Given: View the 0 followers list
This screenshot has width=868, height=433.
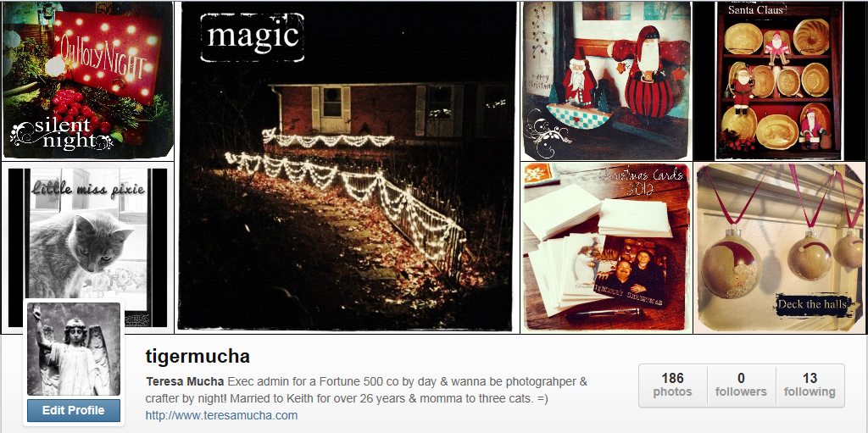Looking at the screenshot, I should click(741, 386).
